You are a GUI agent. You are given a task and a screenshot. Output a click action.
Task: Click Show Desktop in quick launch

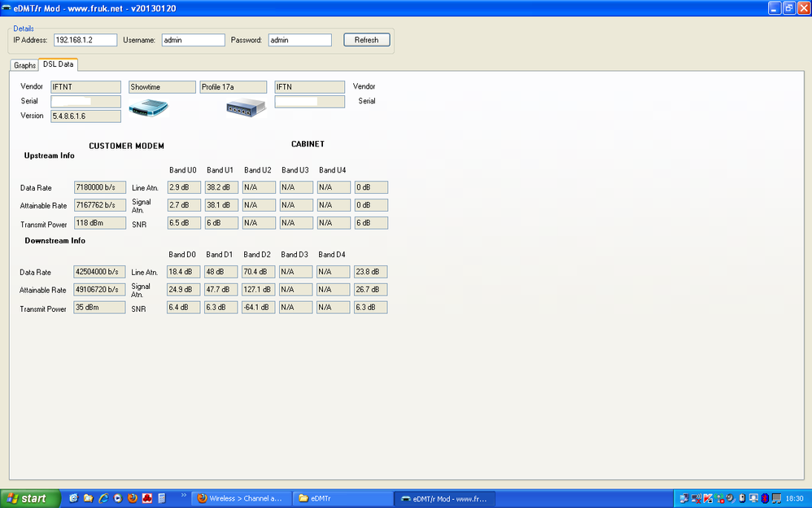73,498
